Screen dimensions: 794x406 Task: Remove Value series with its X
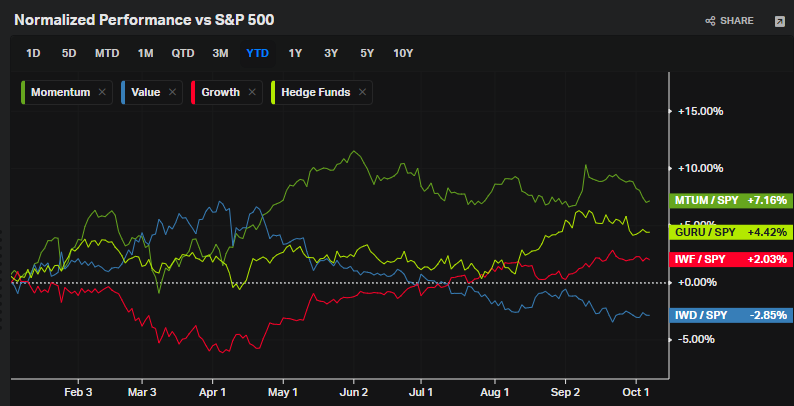[172, 92]
